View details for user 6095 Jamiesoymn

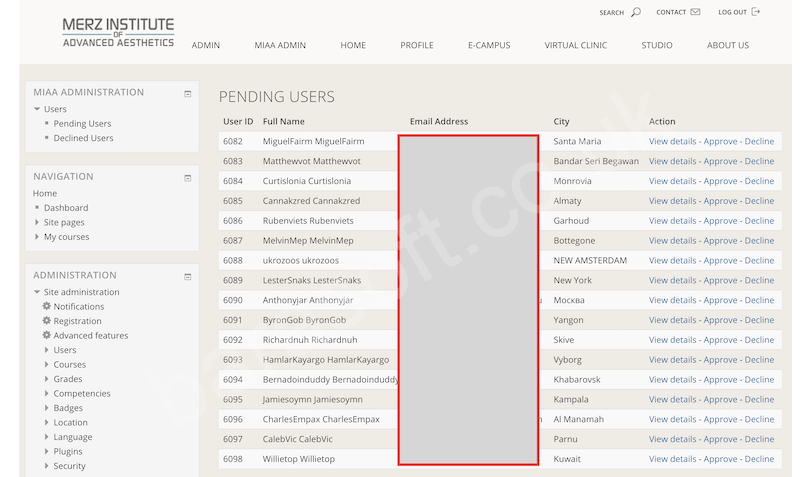coord(672,399)
